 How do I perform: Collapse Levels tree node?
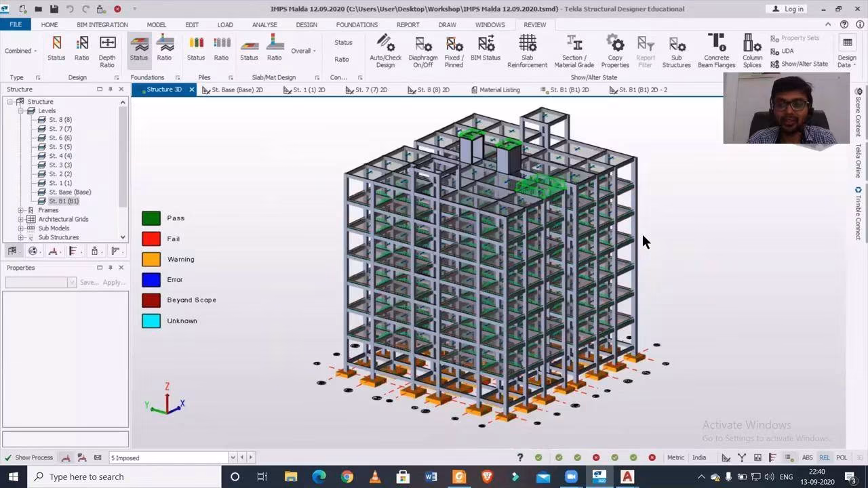(x=20, y=110)
